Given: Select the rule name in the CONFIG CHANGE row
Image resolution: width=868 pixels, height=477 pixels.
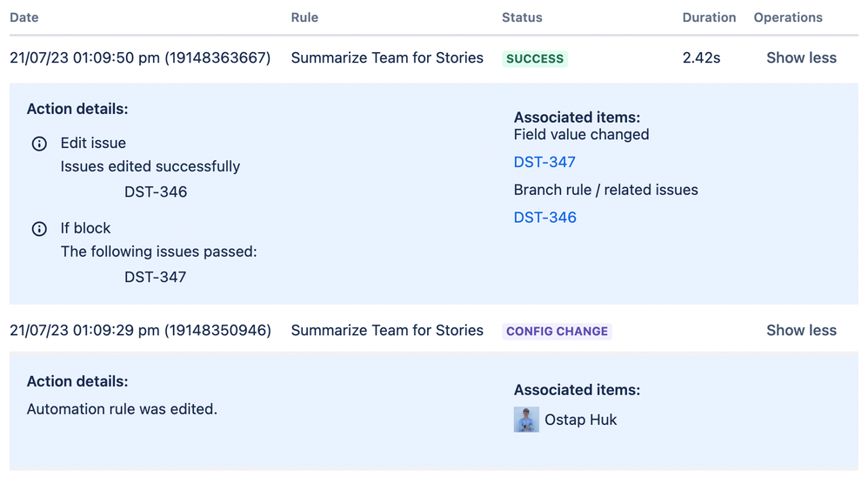Looking at the screenshot, I should click(387, 331).
